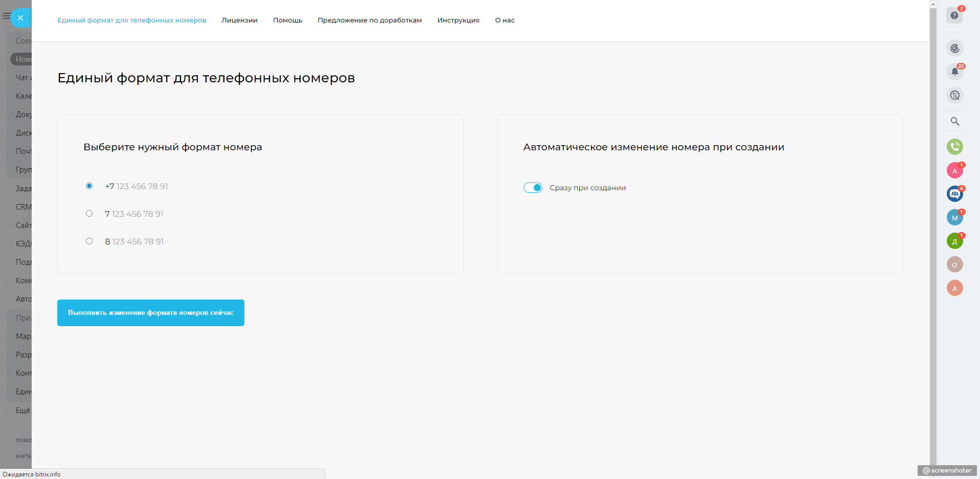Open the activity feed chat icon
980x479 pixels.
(954, 95)
